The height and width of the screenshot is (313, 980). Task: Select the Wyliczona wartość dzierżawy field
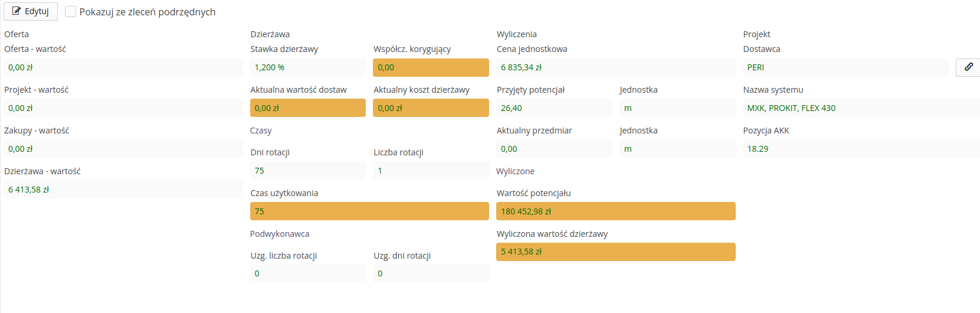click(615, 252)
